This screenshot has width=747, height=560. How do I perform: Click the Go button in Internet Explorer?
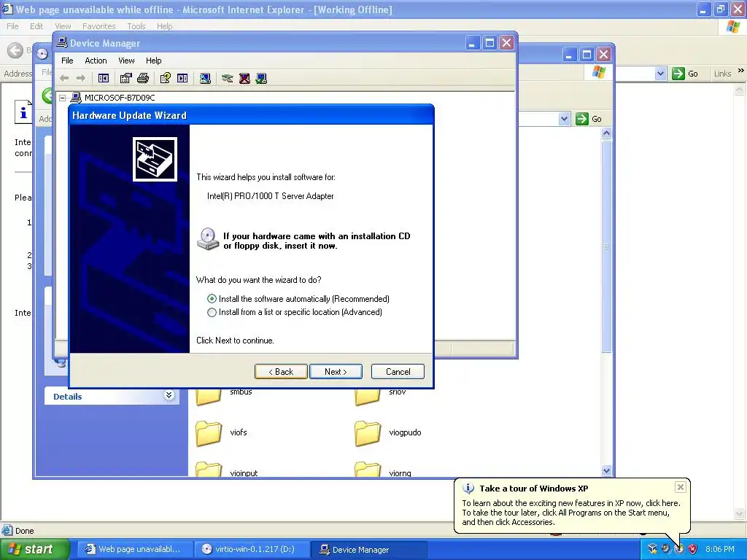point(685,74)
